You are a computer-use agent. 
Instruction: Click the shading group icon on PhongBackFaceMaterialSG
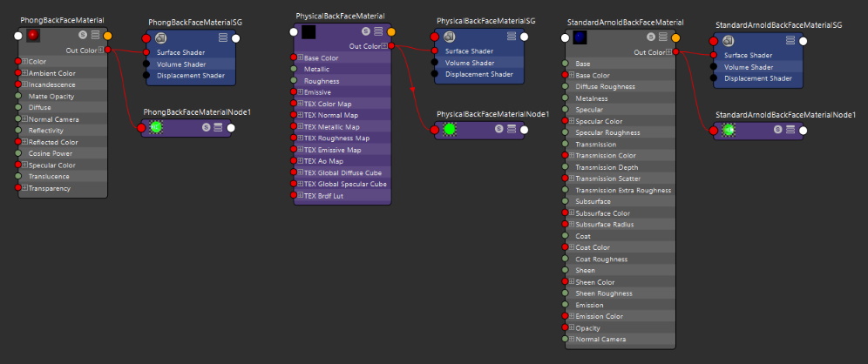[x=161, y=37]
